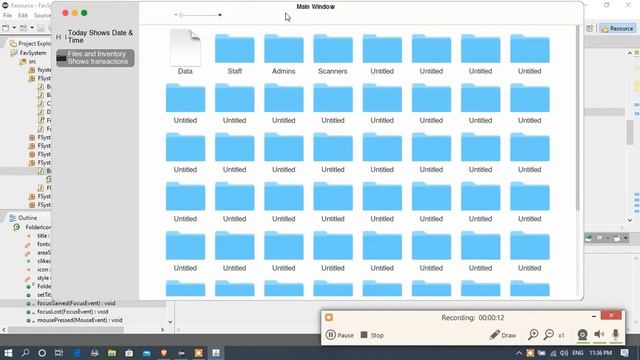The height and width of the screenshot is (360, 640).
Task: Open the Scanners folder
Action: tap(333, 49)
